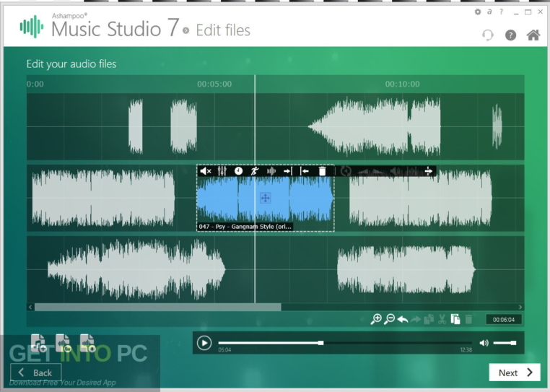Click the greyed fade-in ramp icon
Viewport: 550px width, 392px height.
(363, 172)
